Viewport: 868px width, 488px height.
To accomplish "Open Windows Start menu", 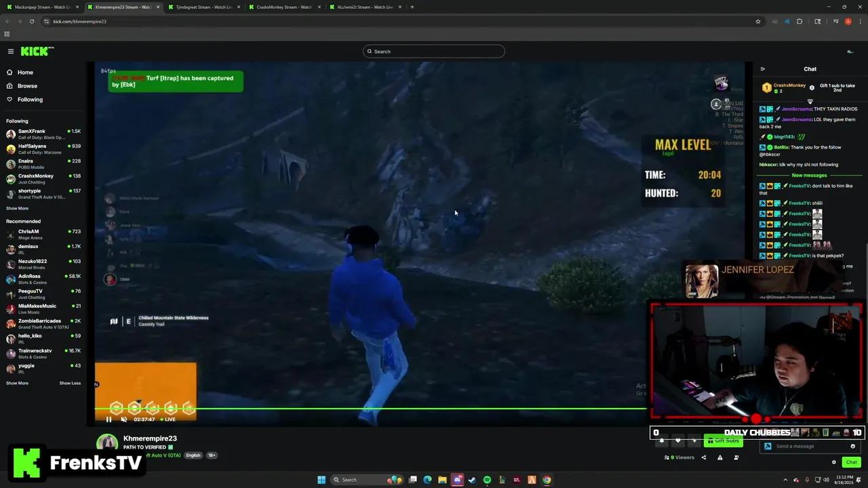I will (321, 480).
